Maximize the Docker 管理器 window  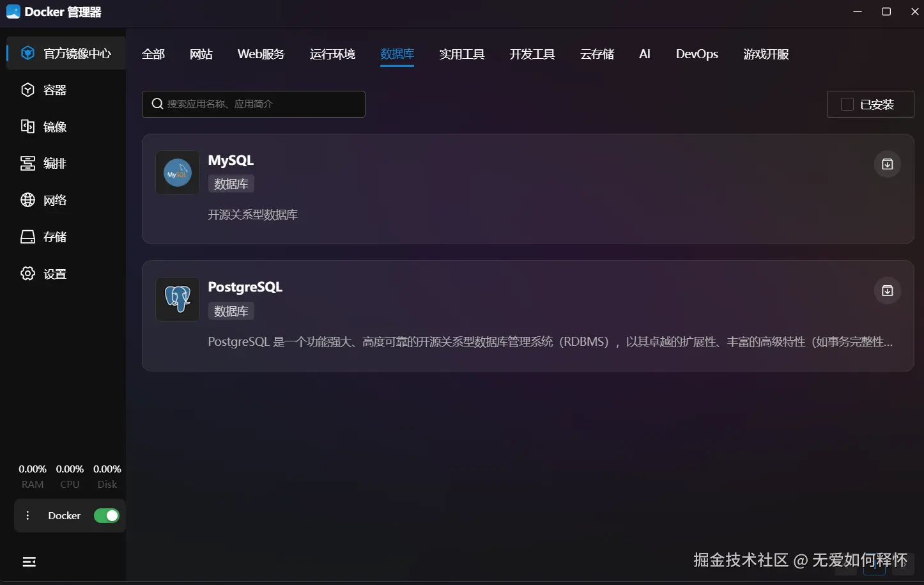point(886,12)
